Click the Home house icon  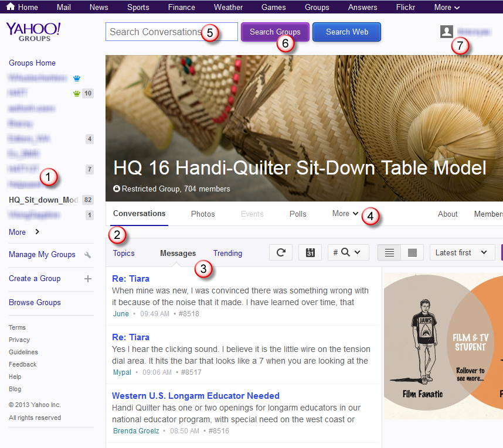(x=11, y=6)
